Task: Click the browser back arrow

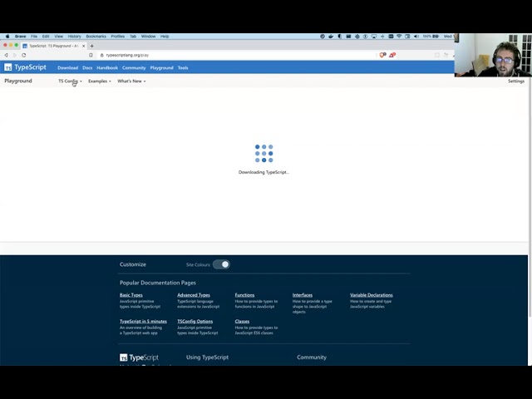Action: pyautogui.click(x=6, y=55)
